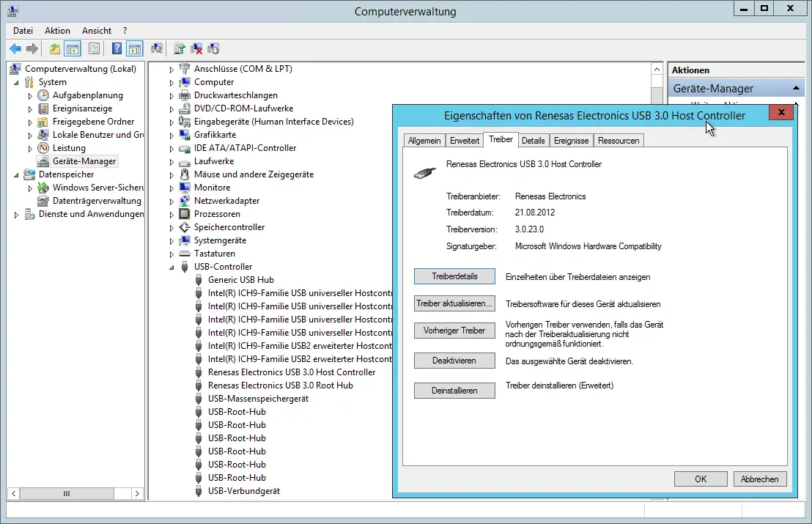
Task: Click the gray forward arrow toolbar icon
Action: coord(32,48)
